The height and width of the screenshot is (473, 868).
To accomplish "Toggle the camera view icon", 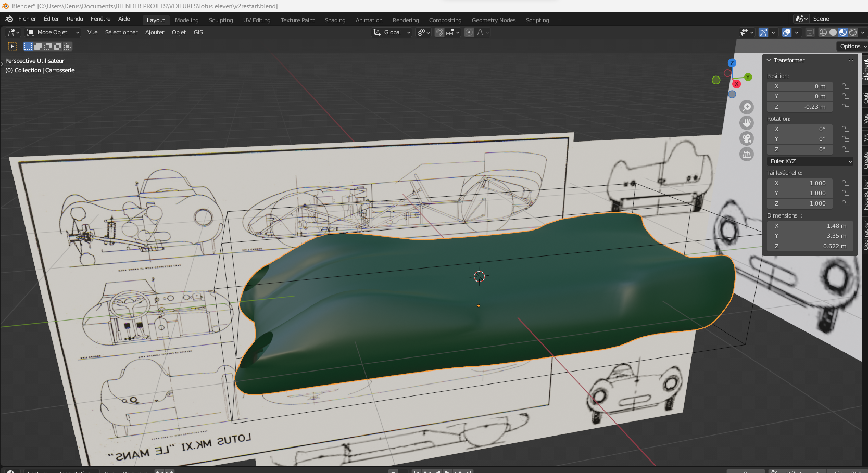I will [x=747, y=138].
